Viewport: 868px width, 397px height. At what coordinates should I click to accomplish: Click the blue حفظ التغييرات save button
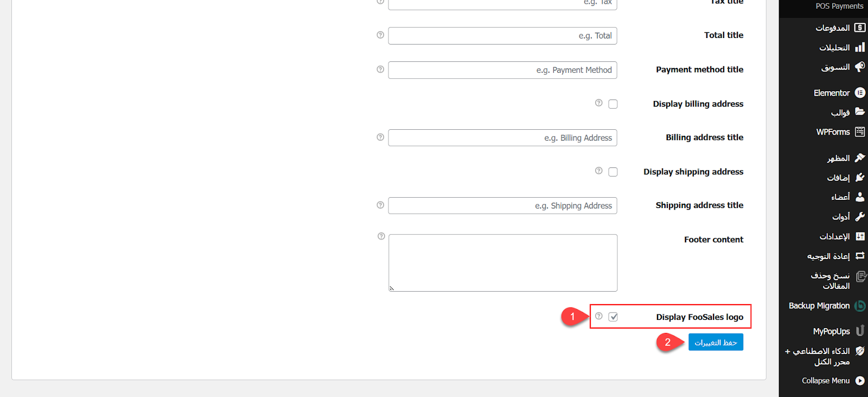tap(716, 343)
